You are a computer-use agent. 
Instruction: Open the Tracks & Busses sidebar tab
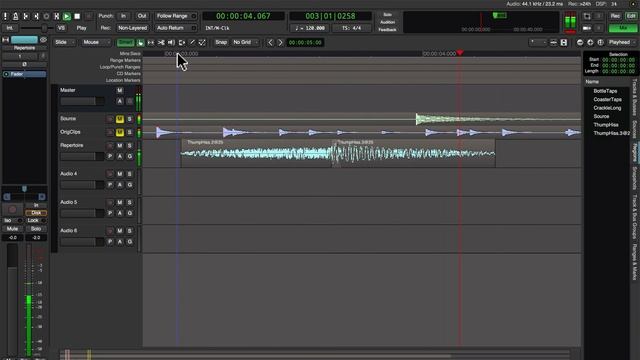click(x=635, y=97)
